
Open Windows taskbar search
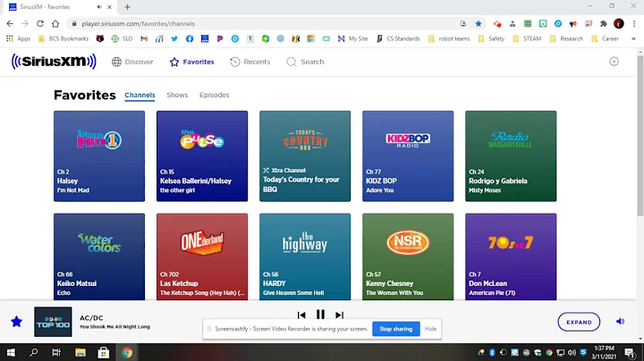pyautogui.click(x=34, y=352)
